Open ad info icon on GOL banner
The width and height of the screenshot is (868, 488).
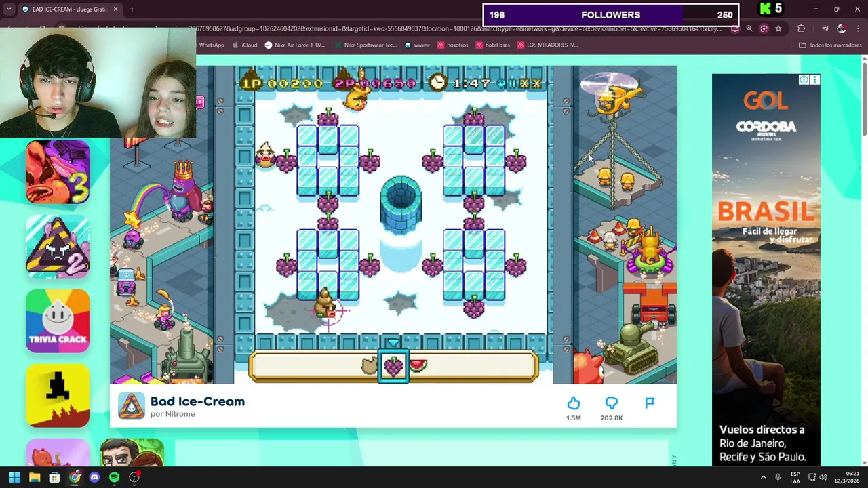(x=804, y=80)
